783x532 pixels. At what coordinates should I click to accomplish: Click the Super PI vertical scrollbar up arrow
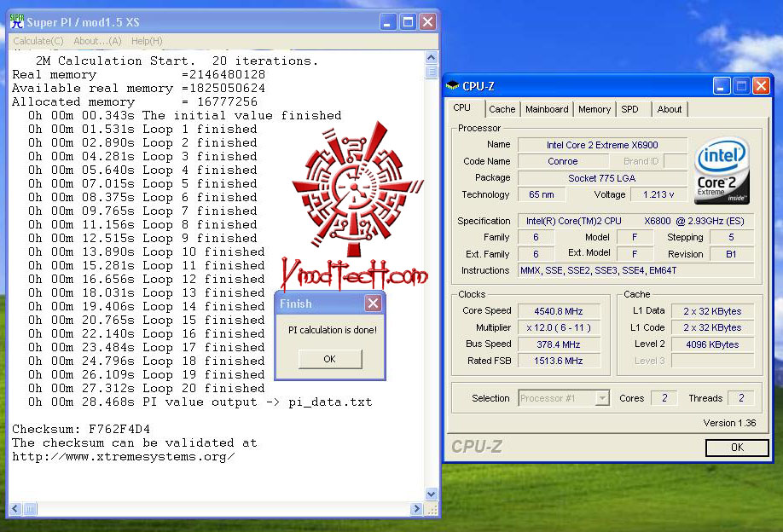[432, 57]
